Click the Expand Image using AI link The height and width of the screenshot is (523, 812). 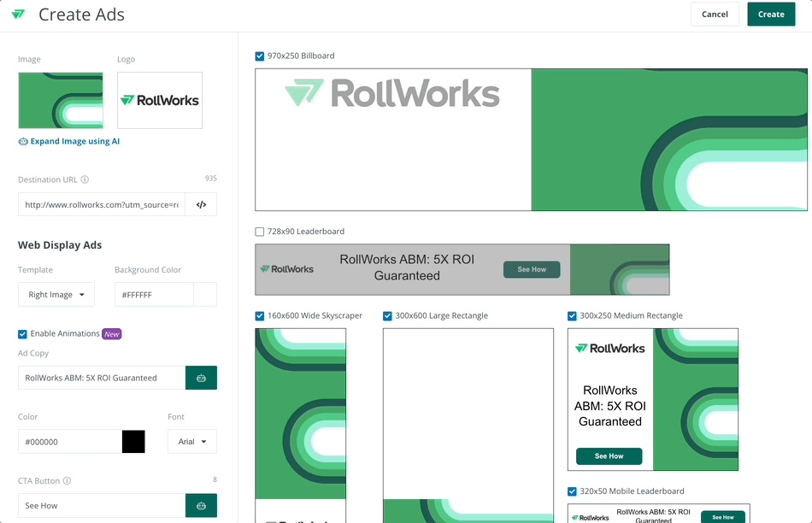pyautogui.click(x=69, y=141)
